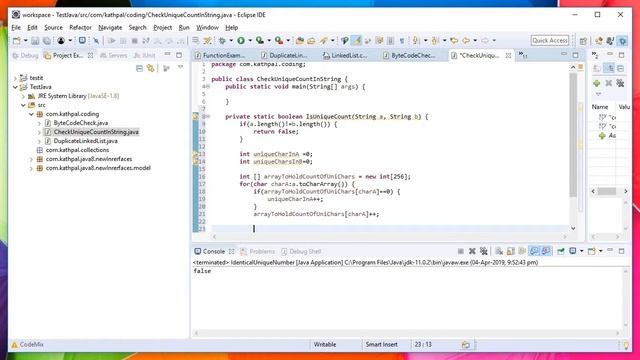Show hidden editor tabs list
Image resolution: width=640 pixels, height=360 pixels.
point(522,55)
